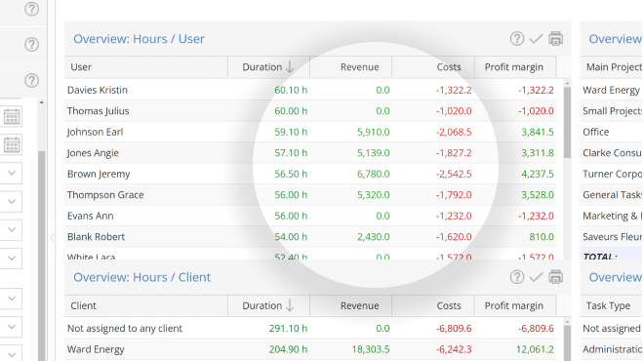Click the User column header
Screen dimensions: 644x361
pyautogui.click(x=145, y=67)
